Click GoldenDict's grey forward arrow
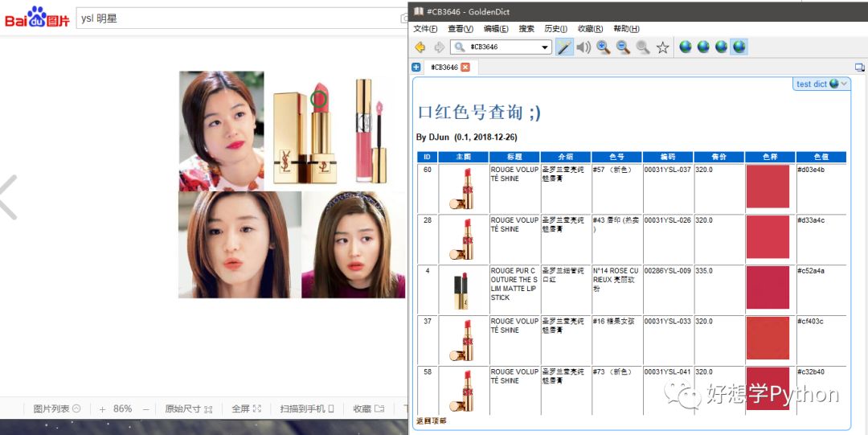Viewport: 868px width, 435px height. tap(439, 47)
